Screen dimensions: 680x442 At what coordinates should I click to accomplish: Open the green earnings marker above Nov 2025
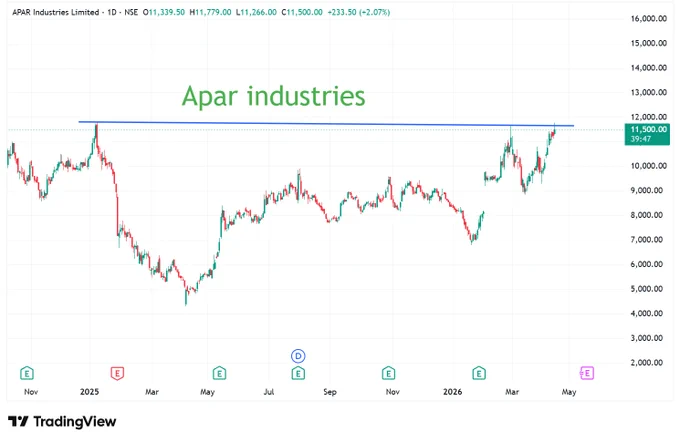[388, 373]
